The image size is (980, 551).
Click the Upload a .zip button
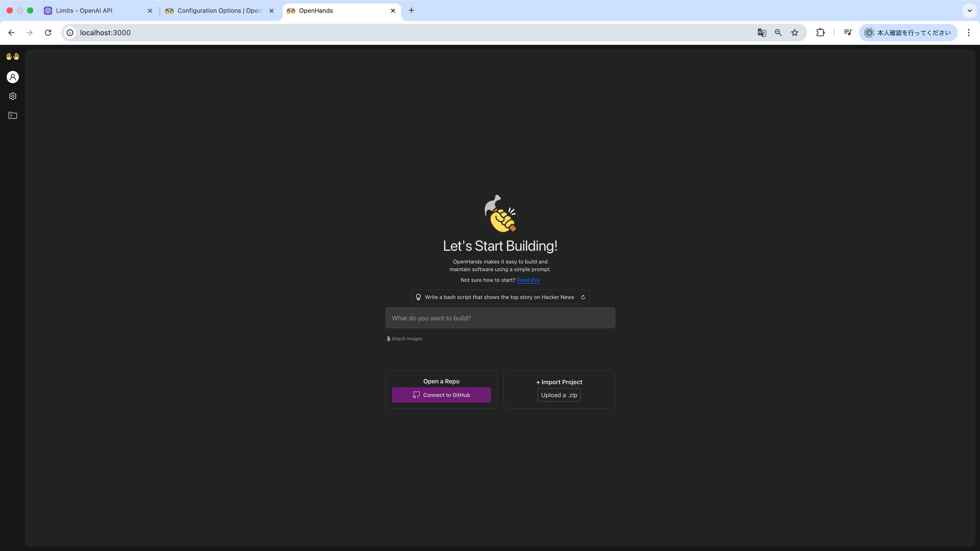(x=559, y=395)
